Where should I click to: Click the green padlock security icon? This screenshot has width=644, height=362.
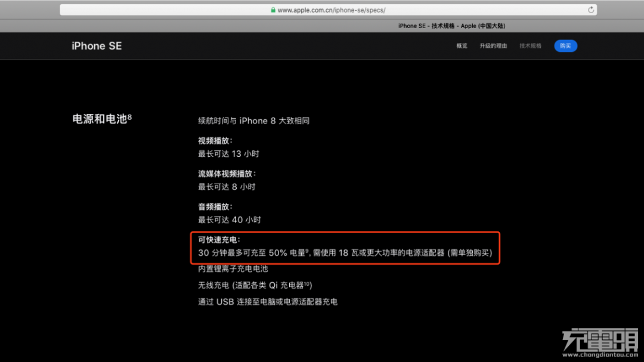pyautogui.click(x=273, y=10)
